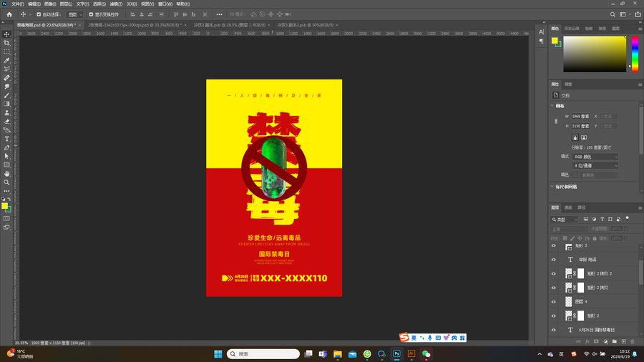Click the Home icon in options bar
Image resolution: width=644 pixels, height=362 pixels.
pyautogui.click(x=9, y=14)
